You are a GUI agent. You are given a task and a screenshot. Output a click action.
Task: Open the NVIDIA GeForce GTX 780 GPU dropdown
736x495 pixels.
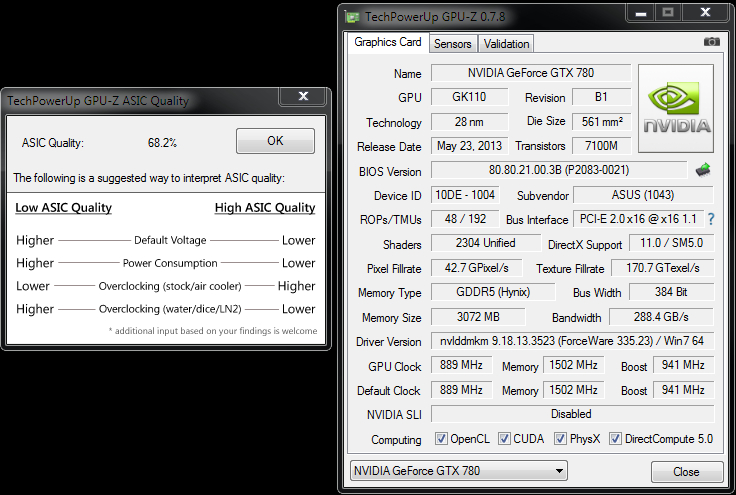459,471
